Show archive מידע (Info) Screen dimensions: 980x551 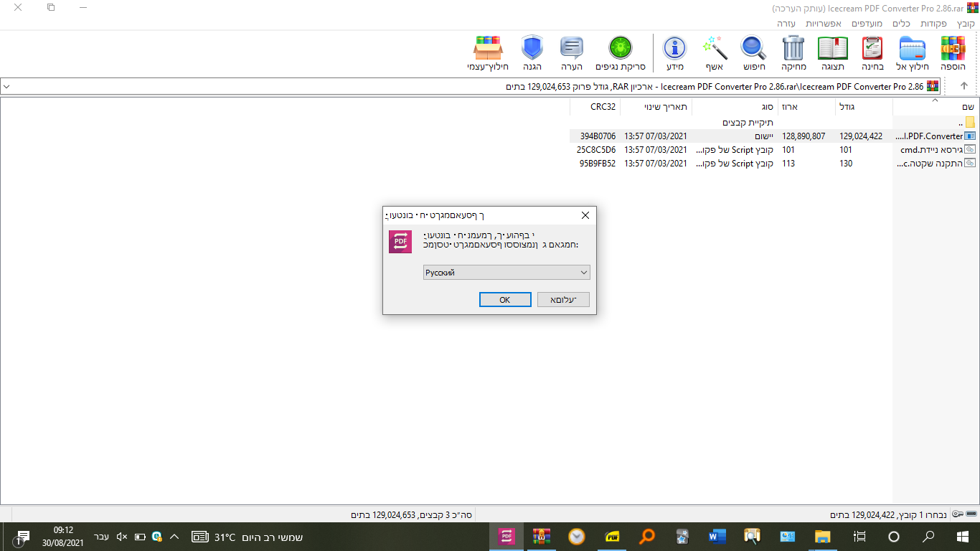(x=674, y=53)
